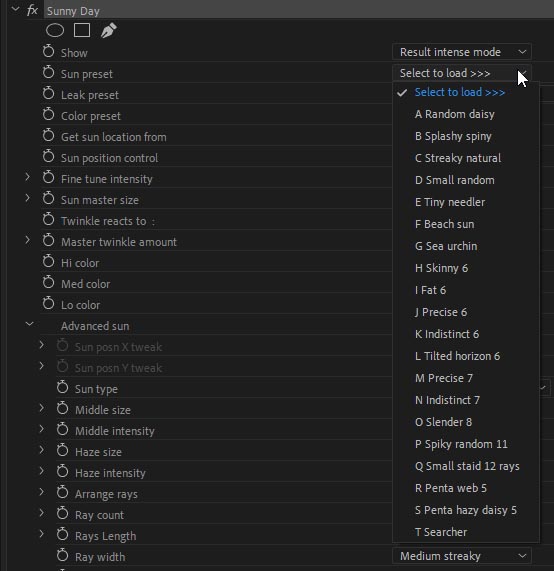
Task: Toggle animation stopwatch for Hi color
Action: pyautogui.click(x=48, y=261)
